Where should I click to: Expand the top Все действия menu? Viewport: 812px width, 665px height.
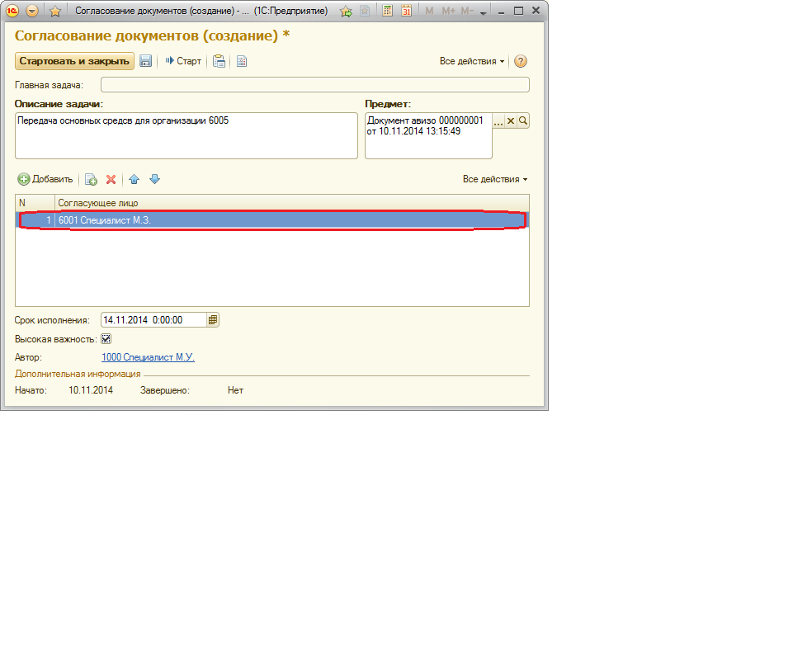[471, 61]
